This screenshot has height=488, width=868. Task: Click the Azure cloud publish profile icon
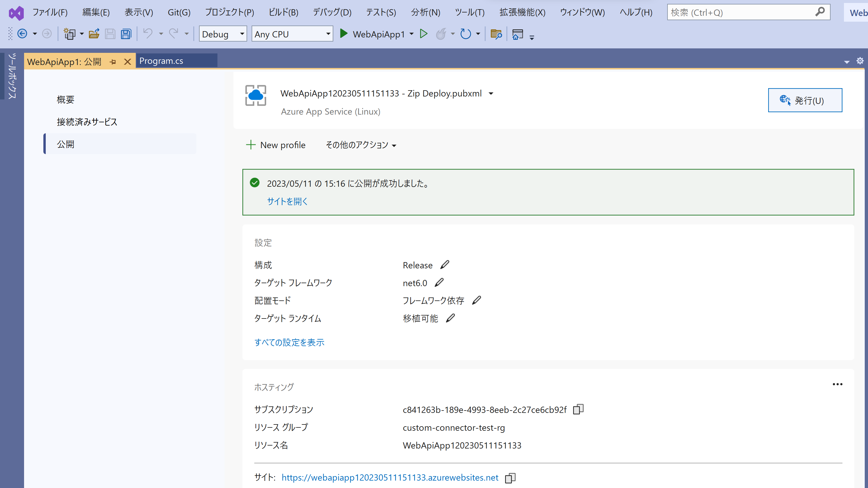255,95
